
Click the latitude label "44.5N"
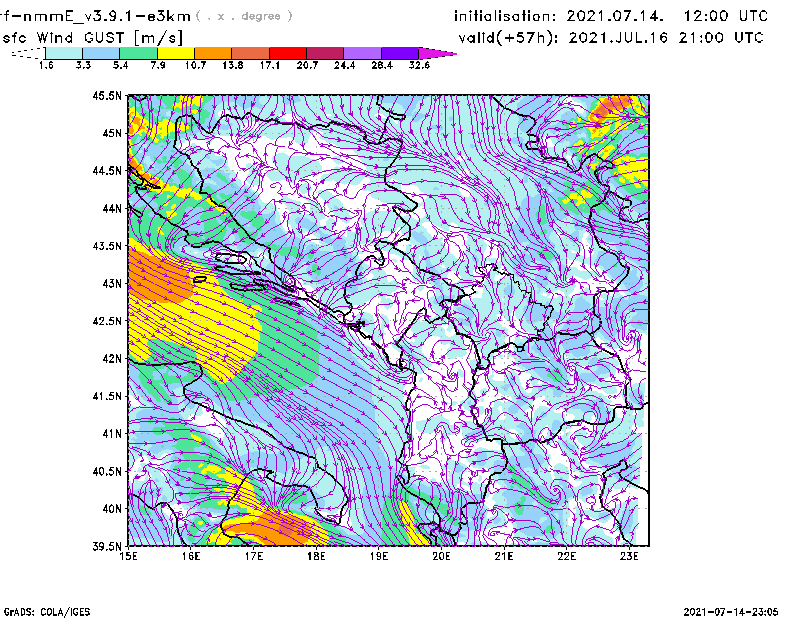pos(107,170)
